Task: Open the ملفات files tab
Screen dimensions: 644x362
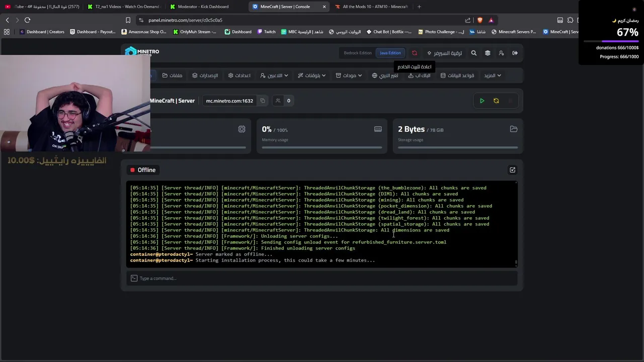Action: click(172, 75)
